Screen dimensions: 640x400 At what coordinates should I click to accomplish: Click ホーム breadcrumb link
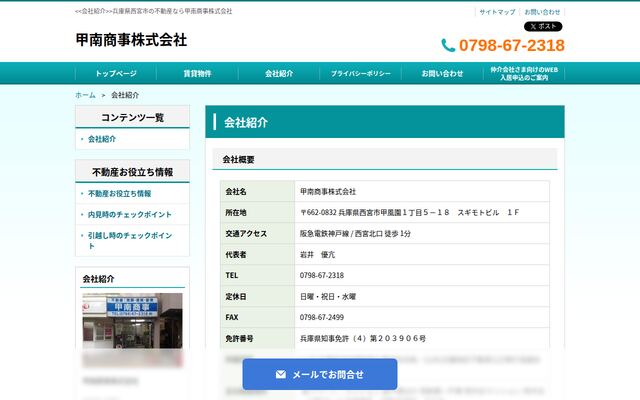pyautogui.click(x=85, y=95)
